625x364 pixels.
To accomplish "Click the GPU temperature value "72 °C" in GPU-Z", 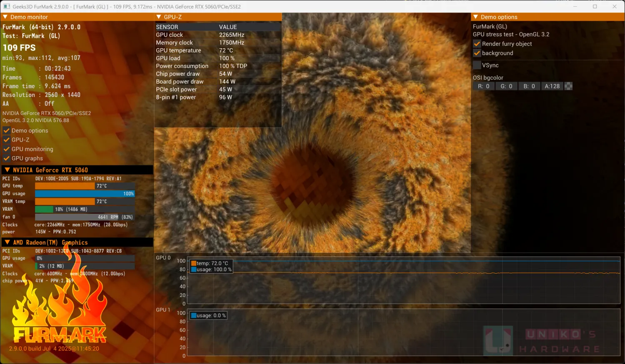I will coord(226,50).
